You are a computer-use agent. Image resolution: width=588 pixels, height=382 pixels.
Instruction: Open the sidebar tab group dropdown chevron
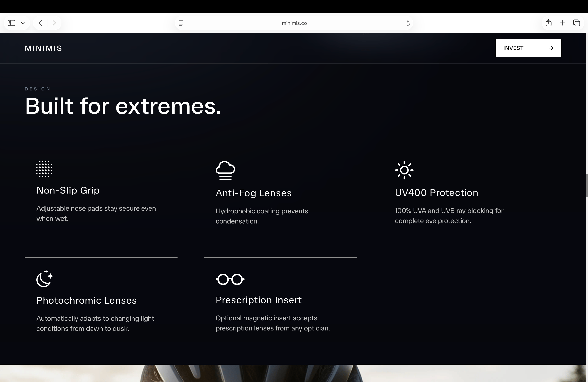click(x=23, y=23)
